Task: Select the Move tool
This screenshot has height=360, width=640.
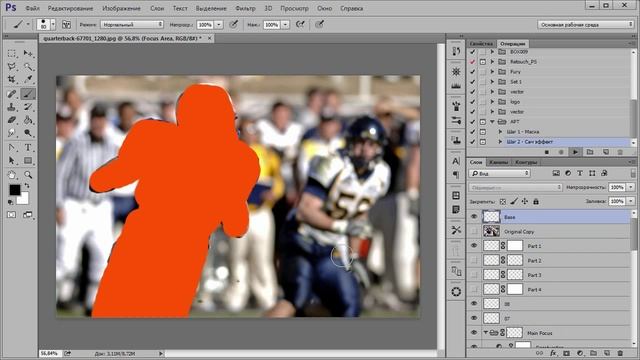Action: click(28, 53)
